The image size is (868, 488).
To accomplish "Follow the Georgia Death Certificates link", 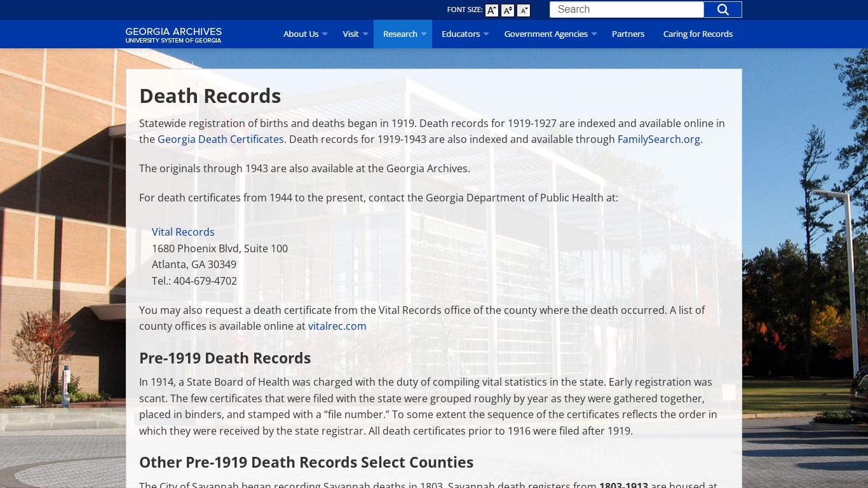I will pos(220,139).
